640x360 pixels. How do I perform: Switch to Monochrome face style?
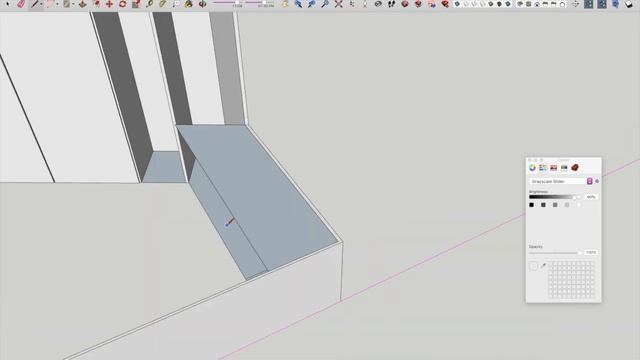click(508, 4)
